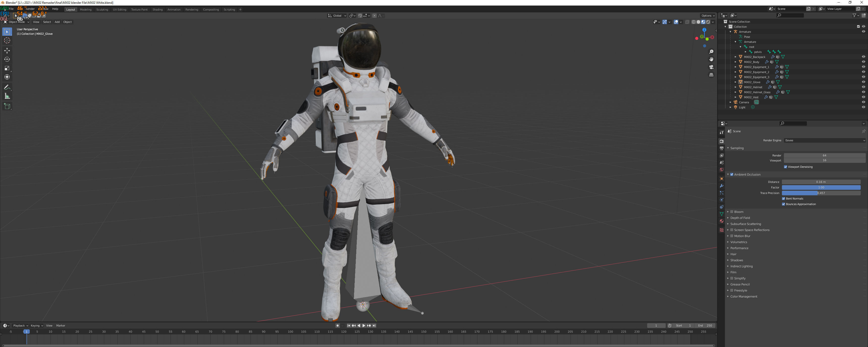The height and width of the screenshot is (347, 868).
Task: Switch to rendered viewport shading
Action: coord(708,22)
